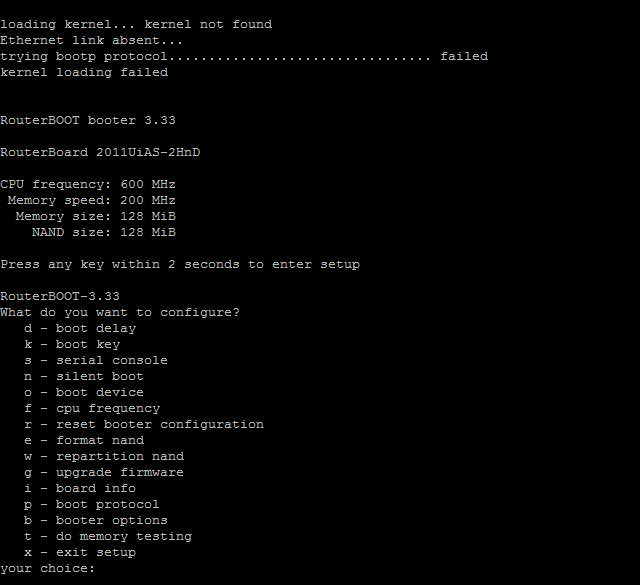Select the 'k - boot key' option
The width and height of the screenshot is (640, 585).
click(x=72, y=345)
